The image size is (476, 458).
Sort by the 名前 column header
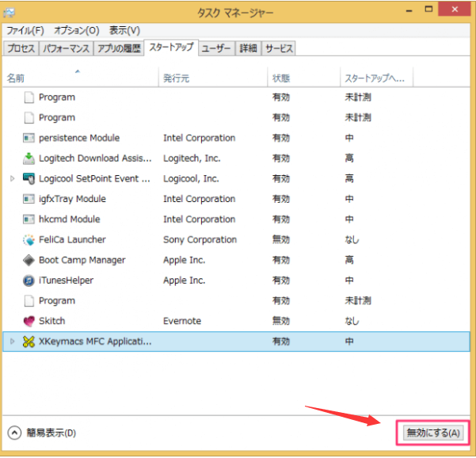coord(80,78)
